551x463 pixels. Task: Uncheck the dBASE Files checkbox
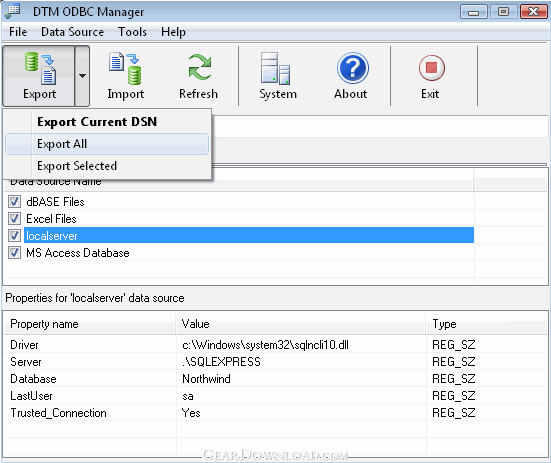coord(14,202)
